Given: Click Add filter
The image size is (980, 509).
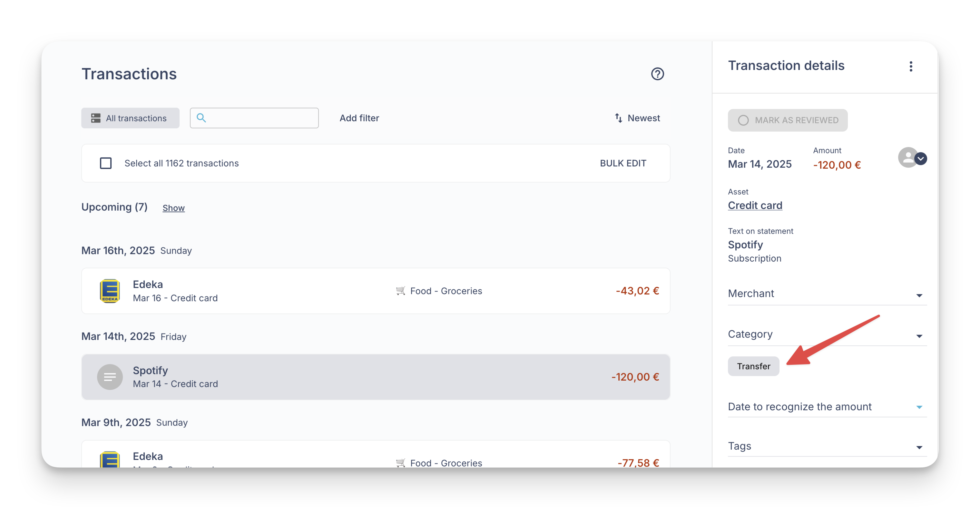Looking at the screenshot, I should pyautogui.click(x=359, y=118).
